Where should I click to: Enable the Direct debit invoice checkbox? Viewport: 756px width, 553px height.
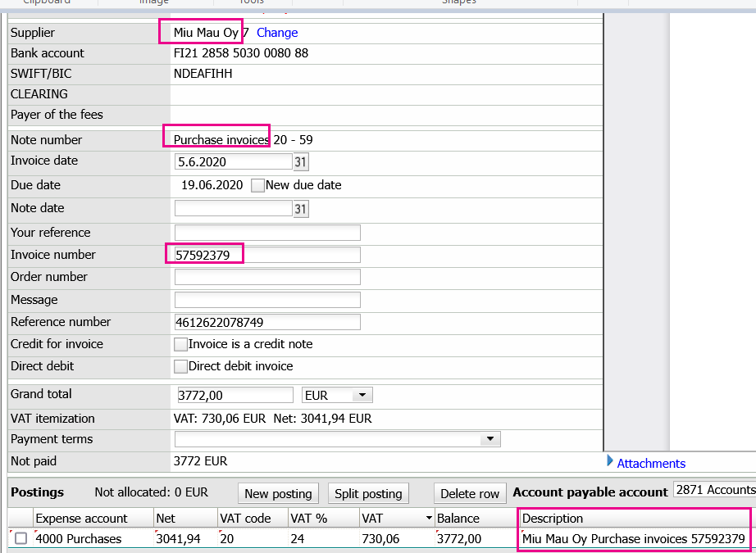pyautogui.click(x=181, y=367)
